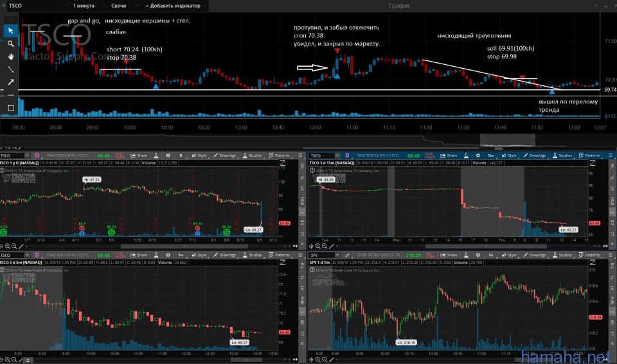The height and width of the screenshot is (364, 617).
Task: Select the rectangle drawing tool
Action: coord(11,108)
